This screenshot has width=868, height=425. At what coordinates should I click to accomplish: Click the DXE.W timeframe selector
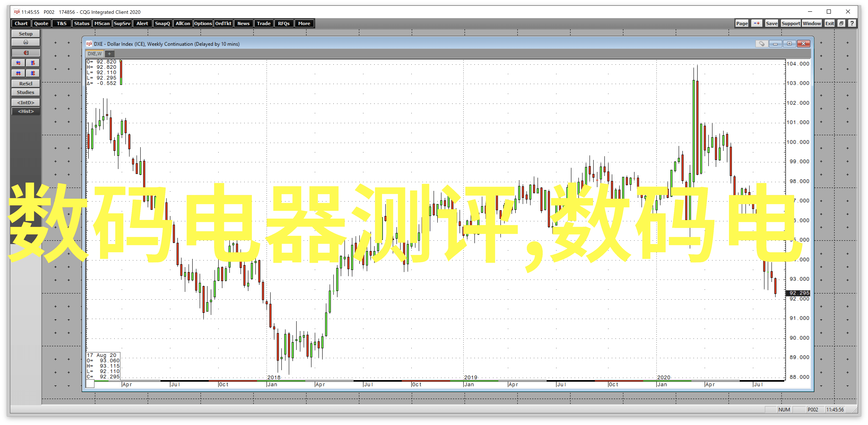pos(97,54)
